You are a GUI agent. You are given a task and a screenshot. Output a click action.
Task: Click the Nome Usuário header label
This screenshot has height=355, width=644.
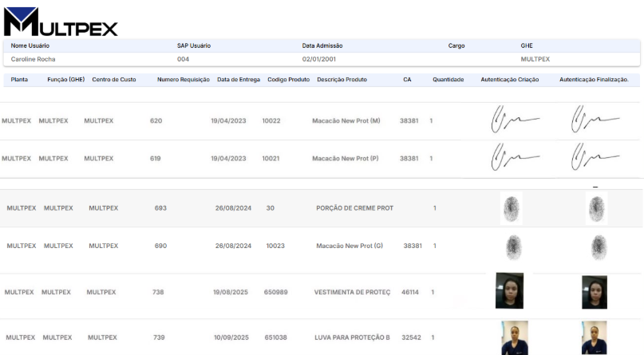pos(30,45)
